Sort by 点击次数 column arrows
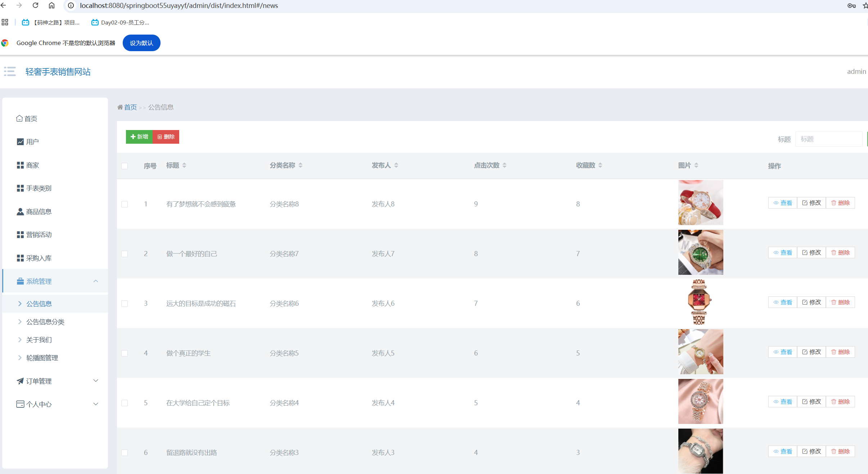This screenshot has width=868, height=474. pos(505,165)
